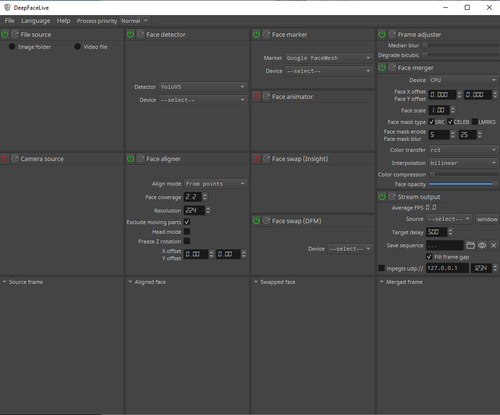
Task: Reset Face animator settings icon
Action: 266,97
